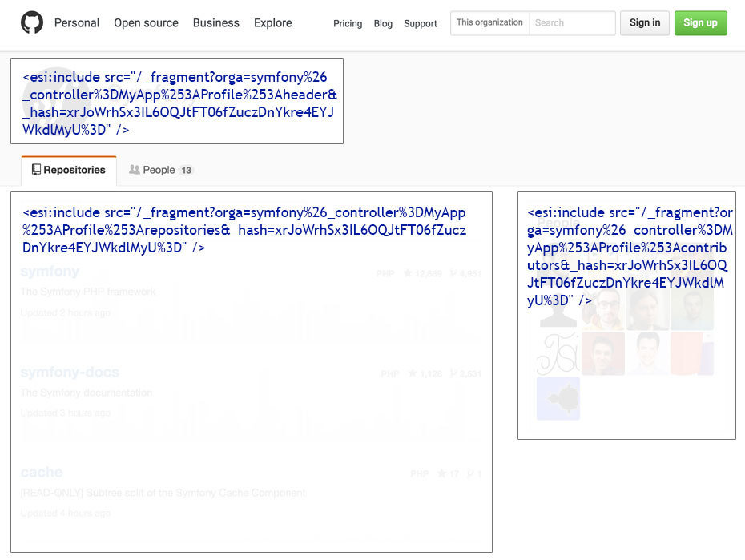Viewport: 745px width, 560px height.
Task: Click the green Sign up button
Action: (700, 22)
